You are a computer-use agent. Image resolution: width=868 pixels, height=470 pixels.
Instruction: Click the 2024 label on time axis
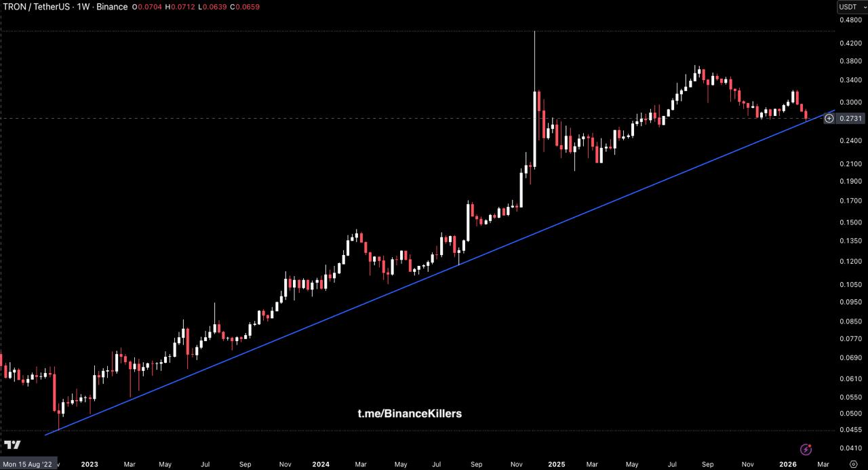click(321, 465)
